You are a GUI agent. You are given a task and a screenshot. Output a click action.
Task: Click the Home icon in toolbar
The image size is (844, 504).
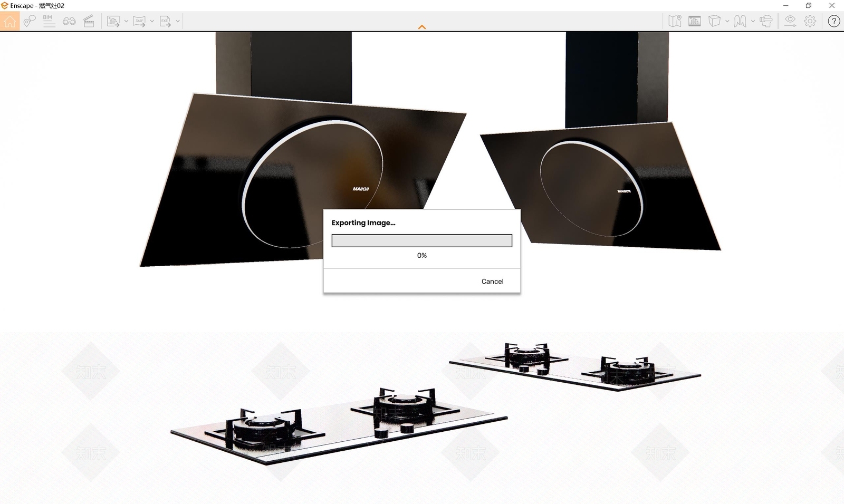9,21
